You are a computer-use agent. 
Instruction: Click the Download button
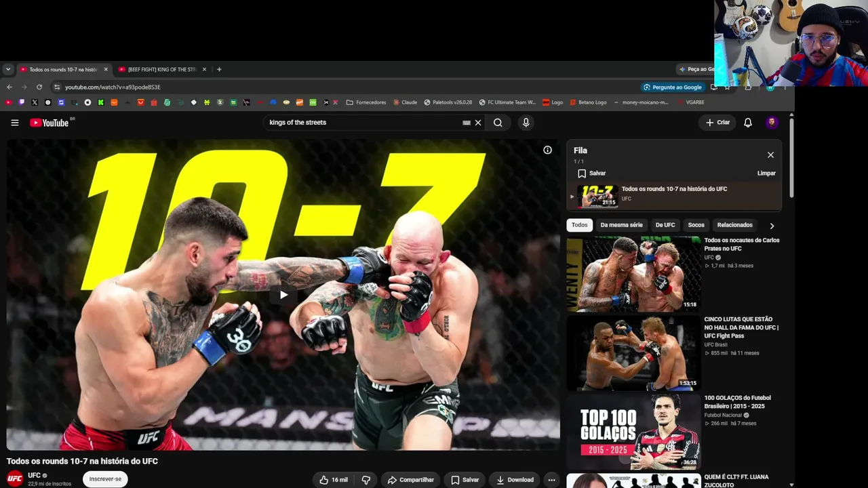pos(515,480)
